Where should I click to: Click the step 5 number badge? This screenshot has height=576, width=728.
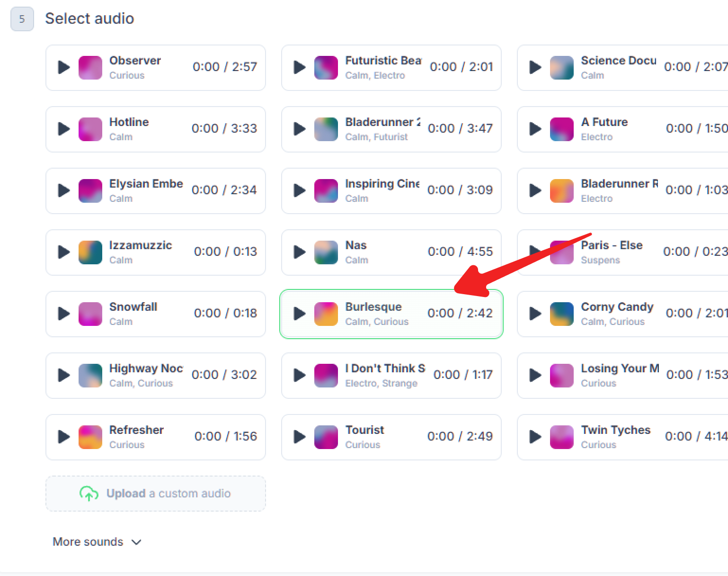[x=22, y=19]
